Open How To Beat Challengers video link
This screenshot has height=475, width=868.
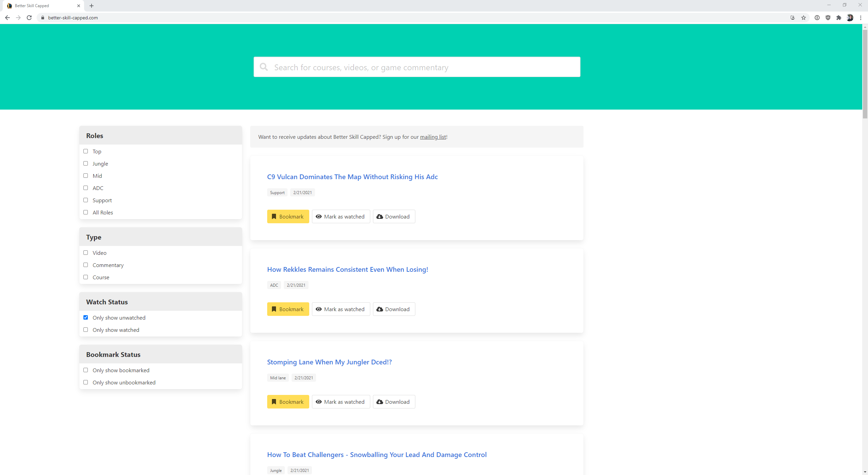coord(376,455)
